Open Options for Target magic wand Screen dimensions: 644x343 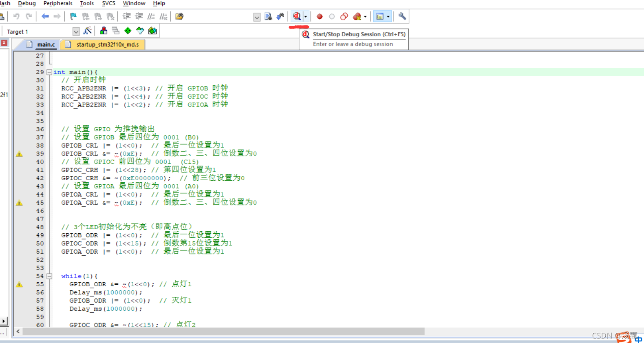(87, 31)
